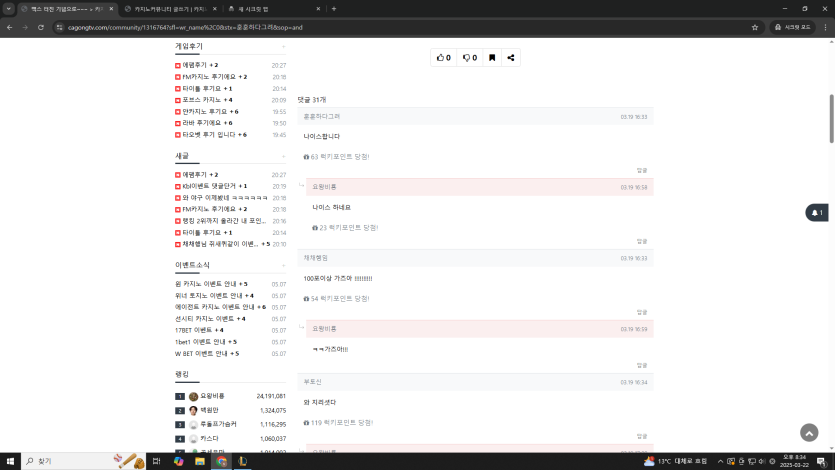This screenshot has height=470, width=835.
Task: Open the tab search dropdown arrow
Action: coord(9,9)
